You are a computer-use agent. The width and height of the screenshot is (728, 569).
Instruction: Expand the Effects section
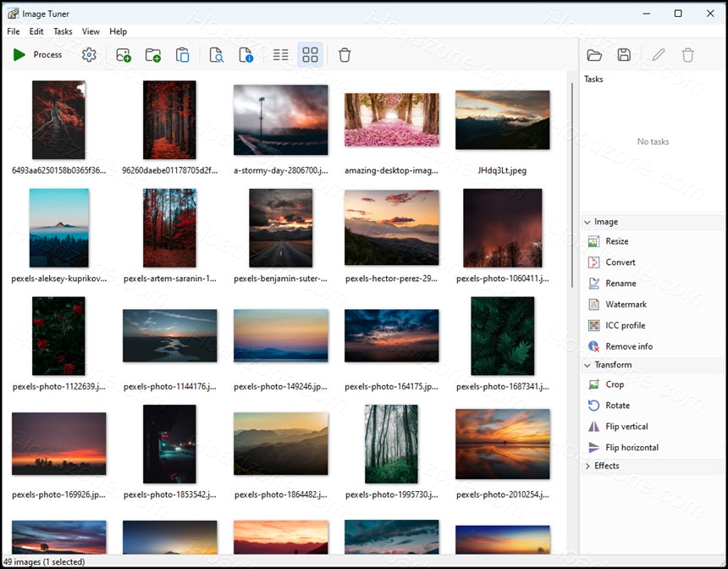pos(587,466)
